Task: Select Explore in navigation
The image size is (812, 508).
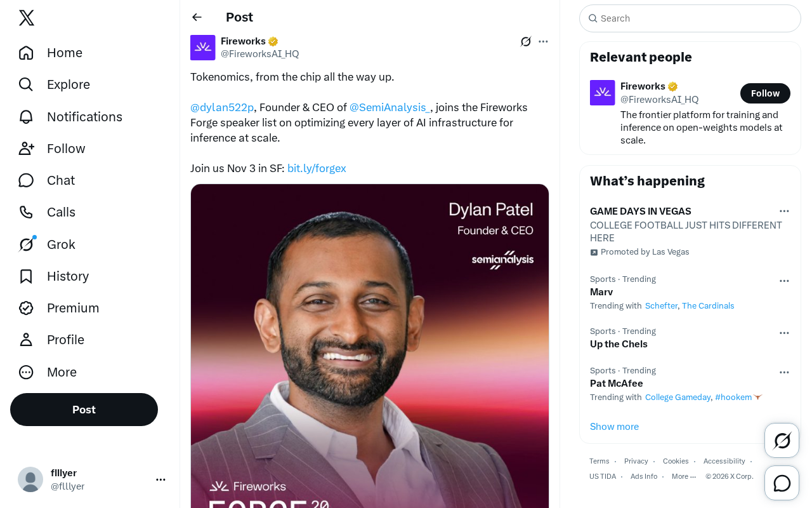Action: (55, 84)
